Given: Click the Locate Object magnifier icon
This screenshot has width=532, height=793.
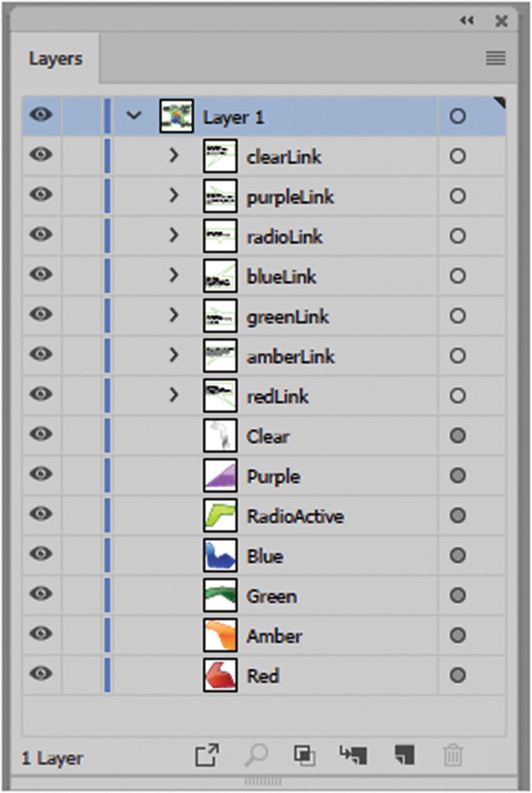Looking at the screenshot, I should tap(256, 755).
